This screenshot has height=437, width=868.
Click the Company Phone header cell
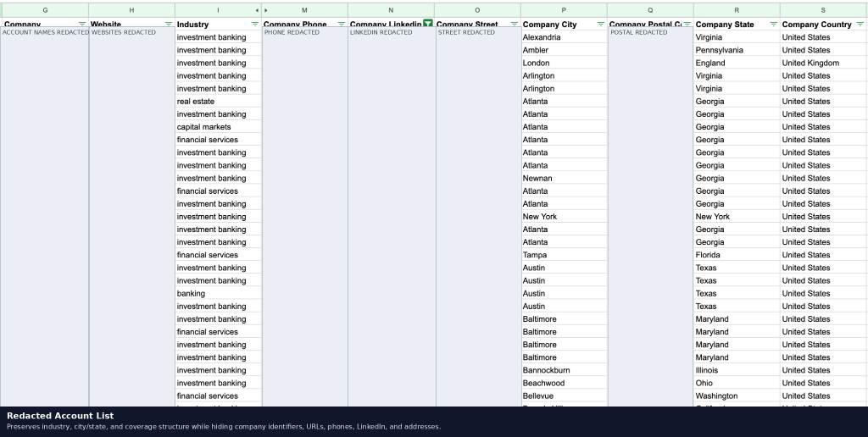pyautogui.click(x=304, y=23)
